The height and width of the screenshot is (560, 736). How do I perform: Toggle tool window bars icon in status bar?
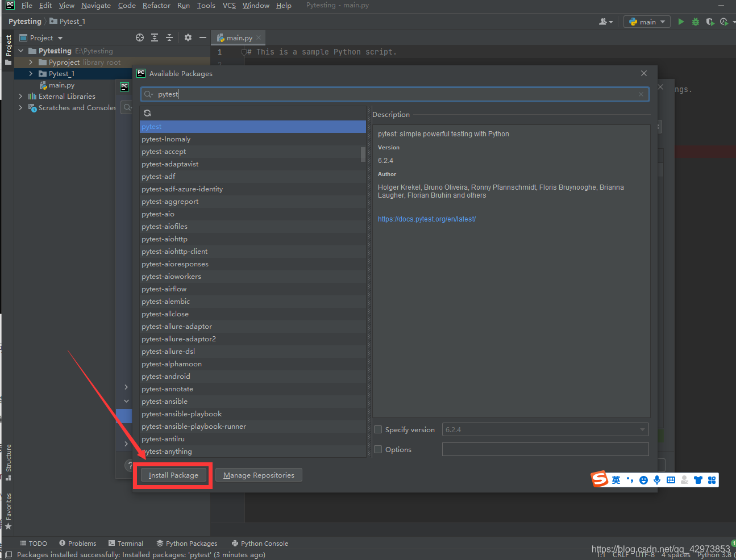click(8, 555)
